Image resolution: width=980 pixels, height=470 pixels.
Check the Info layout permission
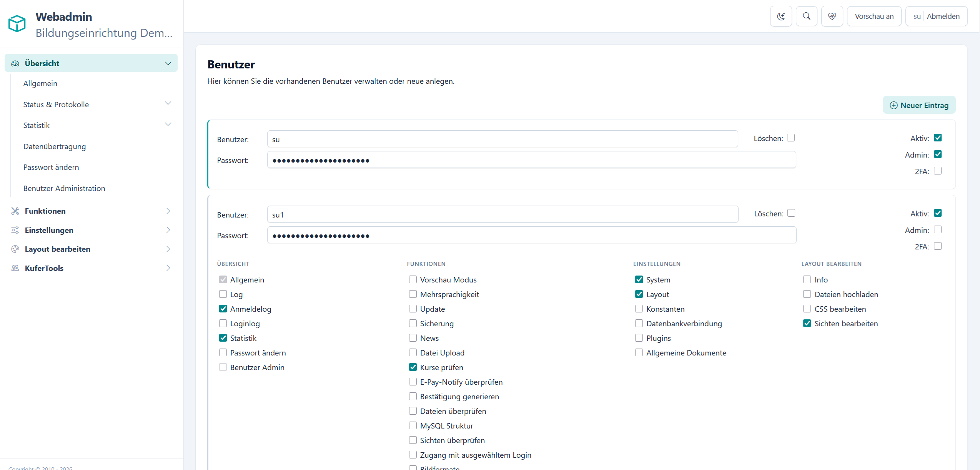807,279
